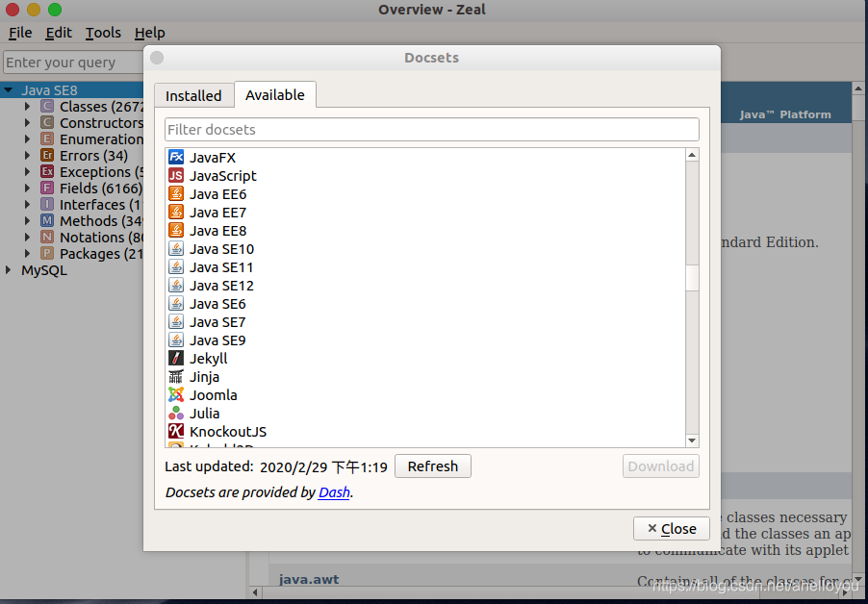Click the Packages tree icon
This screenshot has height=604, width=868.
tap(47, 253)
